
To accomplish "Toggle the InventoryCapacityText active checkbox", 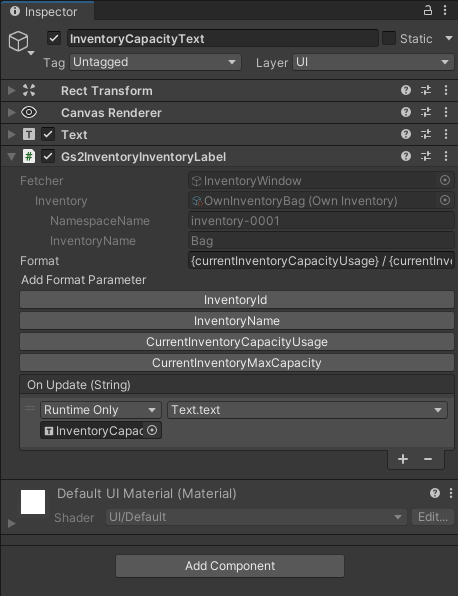I will click(x=54, y=38).
